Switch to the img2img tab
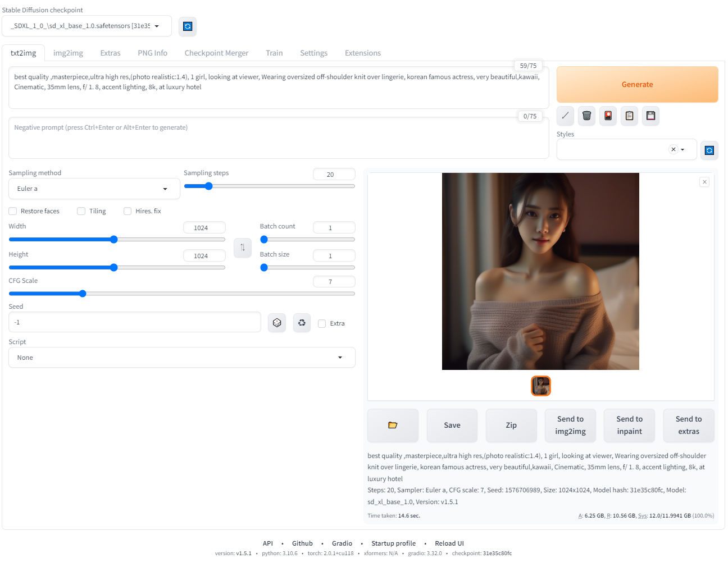Viewport: 728px width, 581px height. 68,53
